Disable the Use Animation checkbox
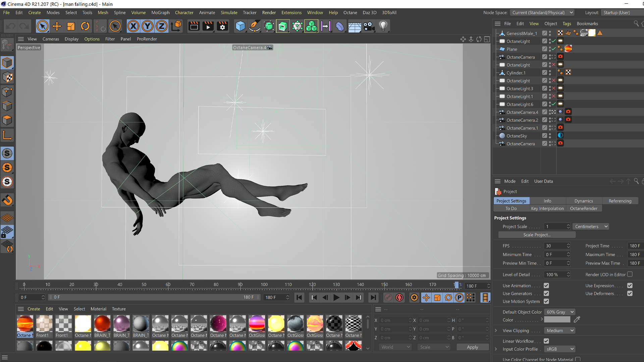 [546, 286]
